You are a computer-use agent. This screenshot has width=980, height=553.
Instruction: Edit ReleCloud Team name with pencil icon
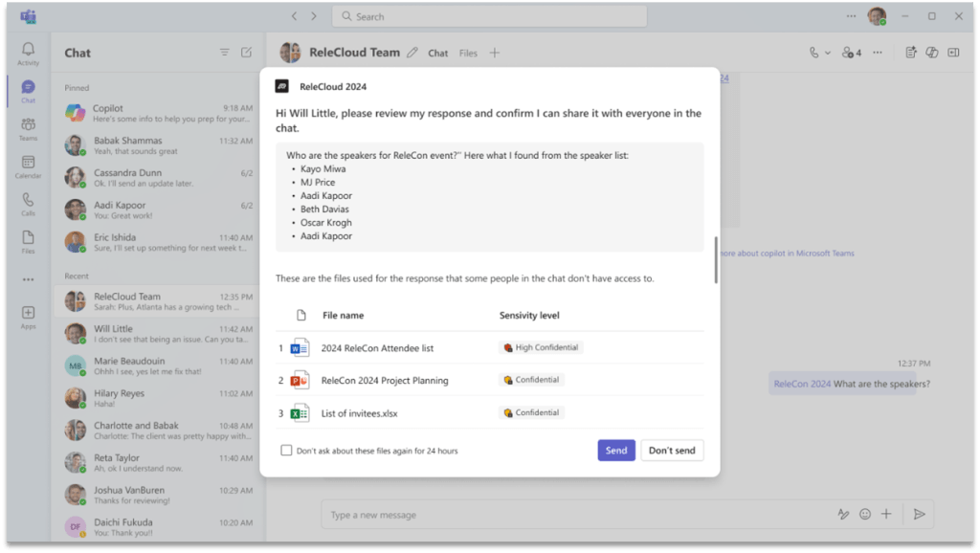click(412, 53)
